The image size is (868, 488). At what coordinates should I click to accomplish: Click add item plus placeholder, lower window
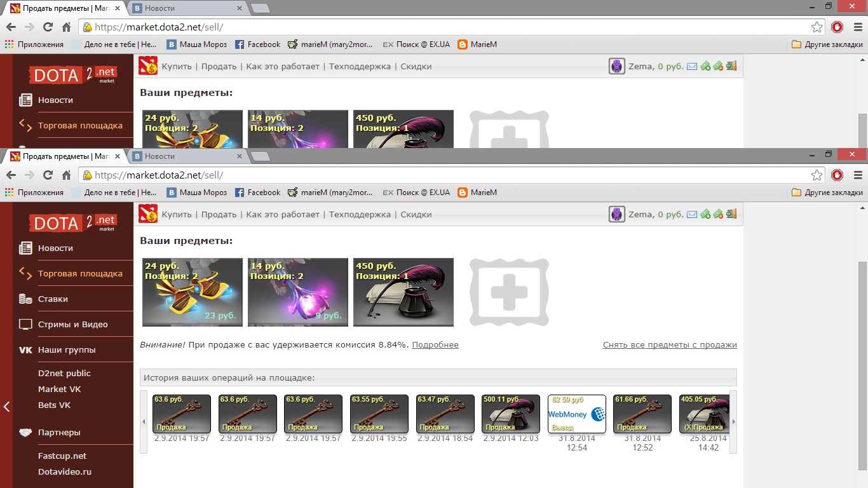pyautogui.click(x=509, y=292)
